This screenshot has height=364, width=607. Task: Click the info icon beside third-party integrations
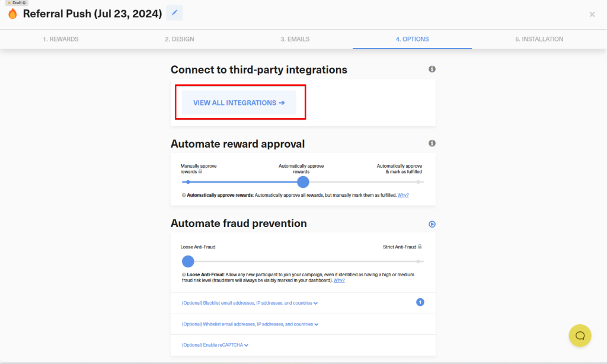pos(432,69)
